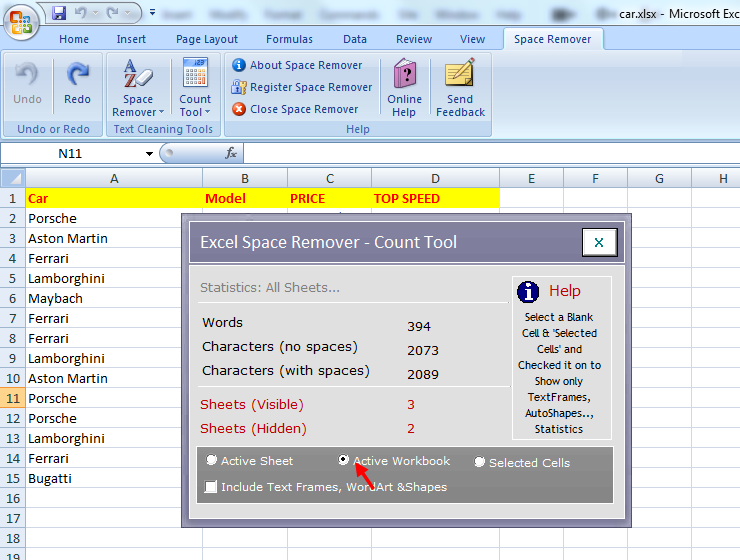The image size is (740, 560).
Task: Click 'Aston Martin' in row 3
Action: coord(104,239)
